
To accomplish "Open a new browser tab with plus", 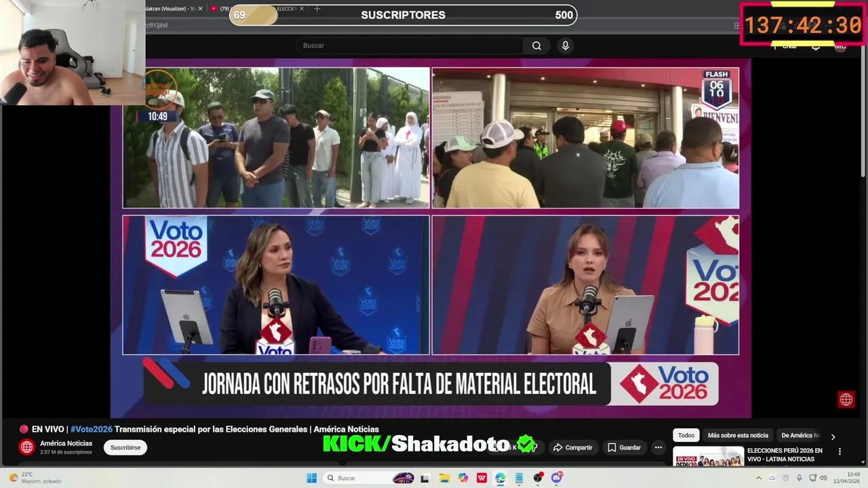I will 317,9.
